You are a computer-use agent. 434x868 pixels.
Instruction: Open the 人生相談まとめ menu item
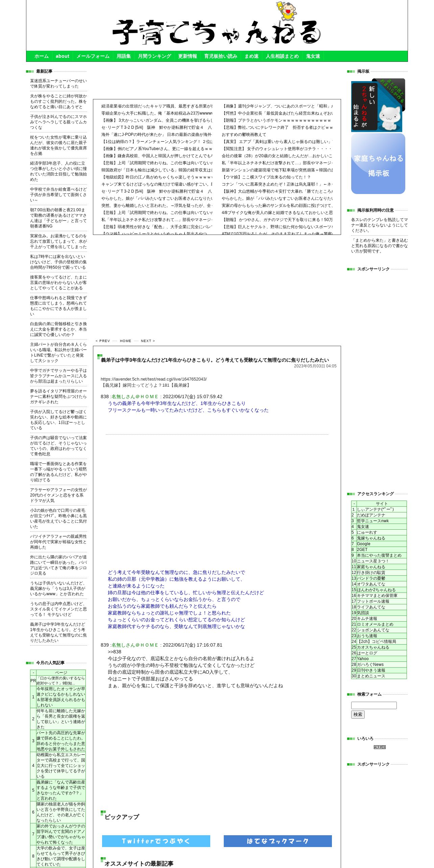click(x=282, y=56)
